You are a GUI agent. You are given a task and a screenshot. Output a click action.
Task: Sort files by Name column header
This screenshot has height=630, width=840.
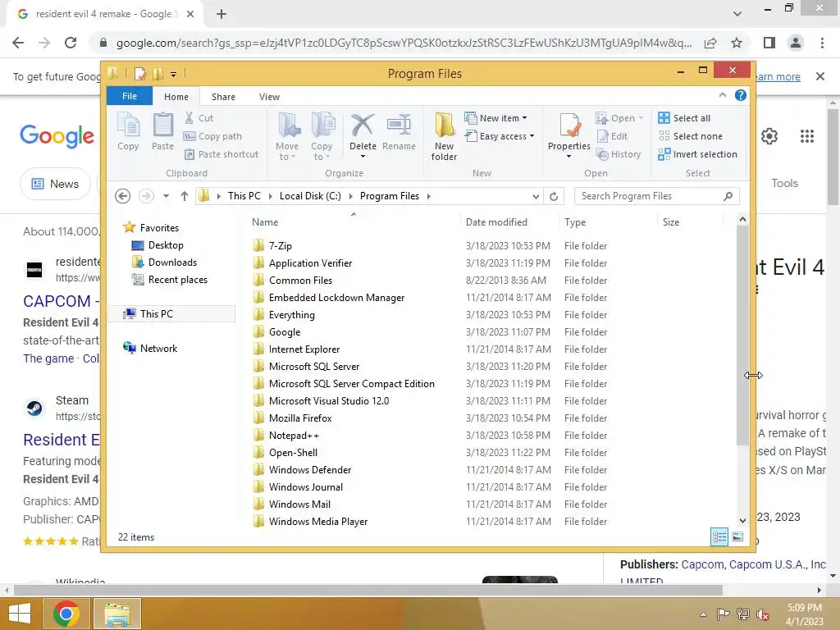265,221
